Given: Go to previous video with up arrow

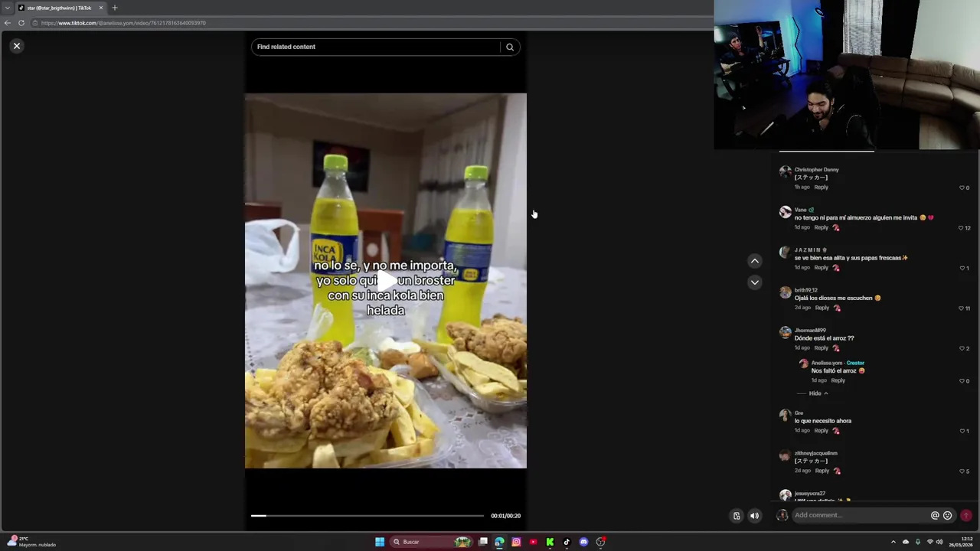Looking at the screenshot, I should coord(754,261).
